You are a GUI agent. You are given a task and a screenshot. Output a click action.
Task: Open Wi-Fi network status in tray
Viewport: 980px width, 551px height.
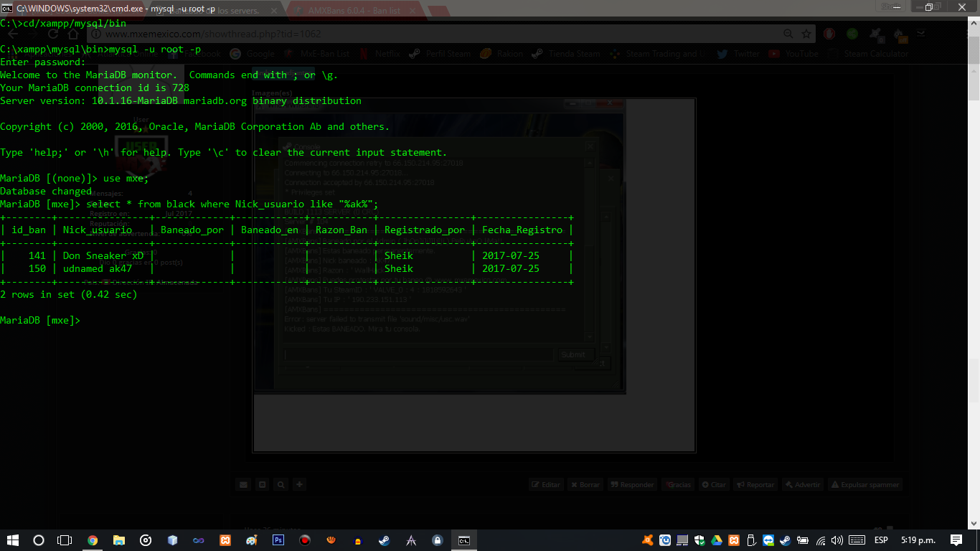pos(820,540)
